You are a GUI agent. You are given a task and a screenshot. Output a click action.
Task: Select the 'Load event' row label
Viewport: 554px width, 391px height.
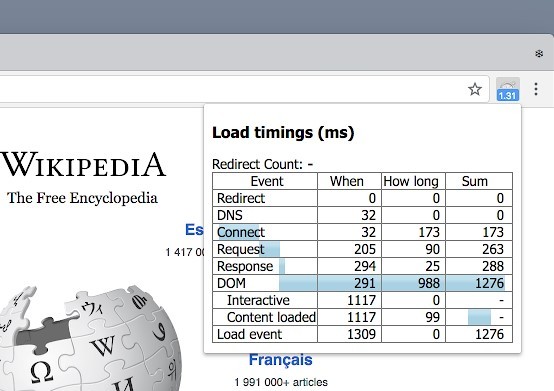pos(249,334)
